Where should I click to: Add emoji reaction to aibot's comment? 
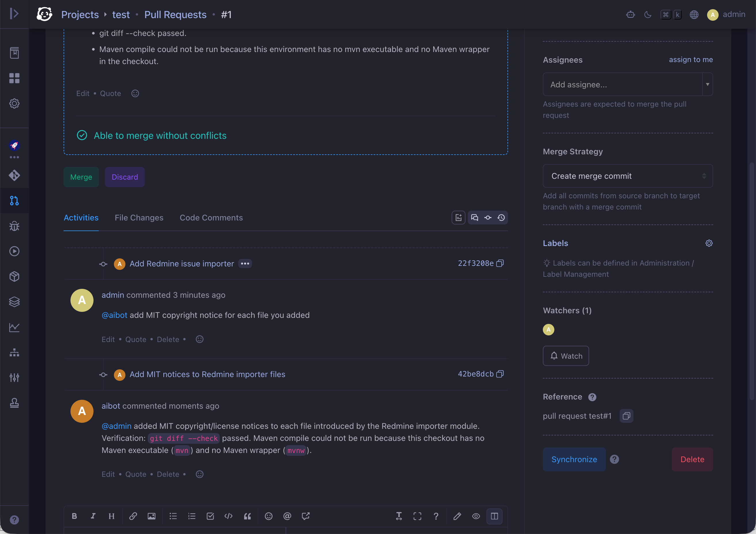[x=200, y=474]
